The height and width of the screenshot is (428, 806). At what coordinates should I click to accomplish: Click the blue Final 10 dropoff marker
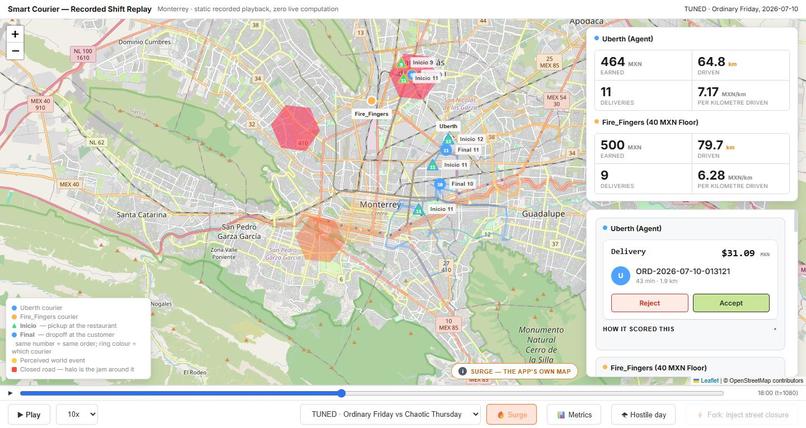[x=439, y=184]
